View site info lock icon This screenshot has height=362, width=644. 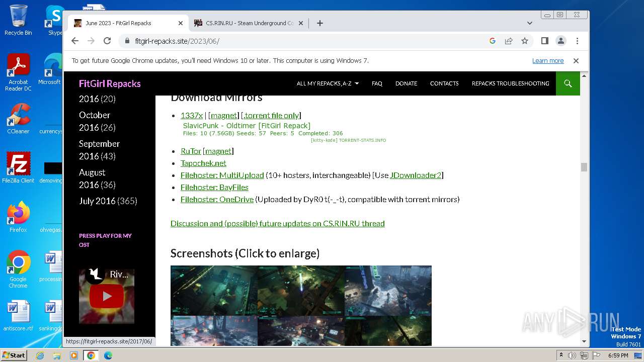click(x=127, y=41)
